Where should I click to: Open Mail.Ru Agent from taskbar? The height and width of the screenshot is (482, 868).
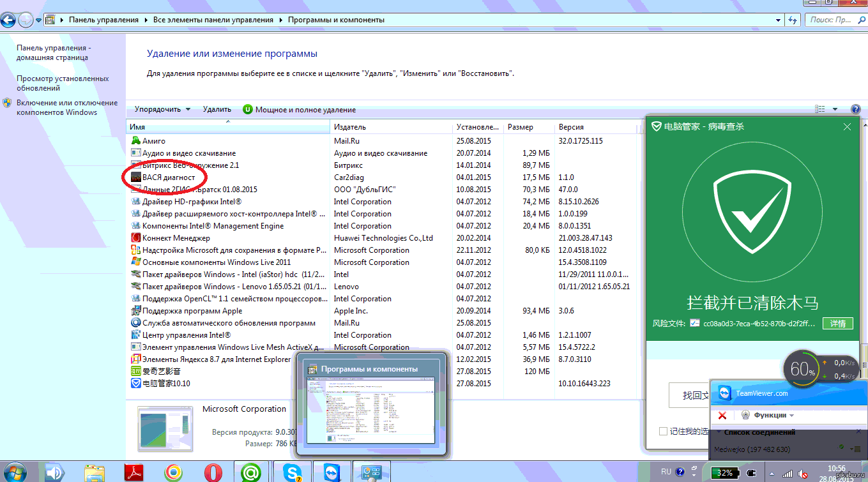pos(252,472)
